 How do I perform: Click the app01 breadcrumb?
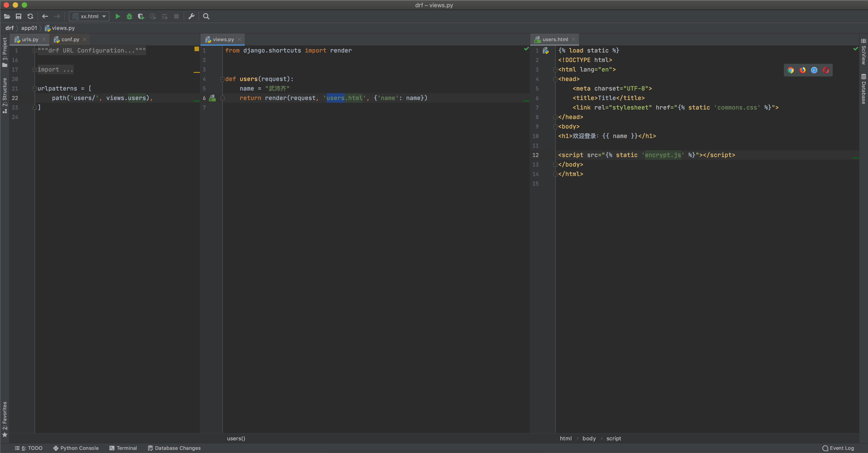(x=29, y=28)
